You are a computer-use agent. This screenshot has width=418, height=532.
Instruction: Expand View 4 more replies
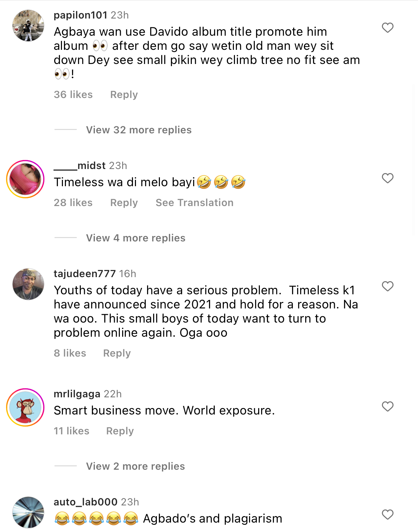pos(136,238)
